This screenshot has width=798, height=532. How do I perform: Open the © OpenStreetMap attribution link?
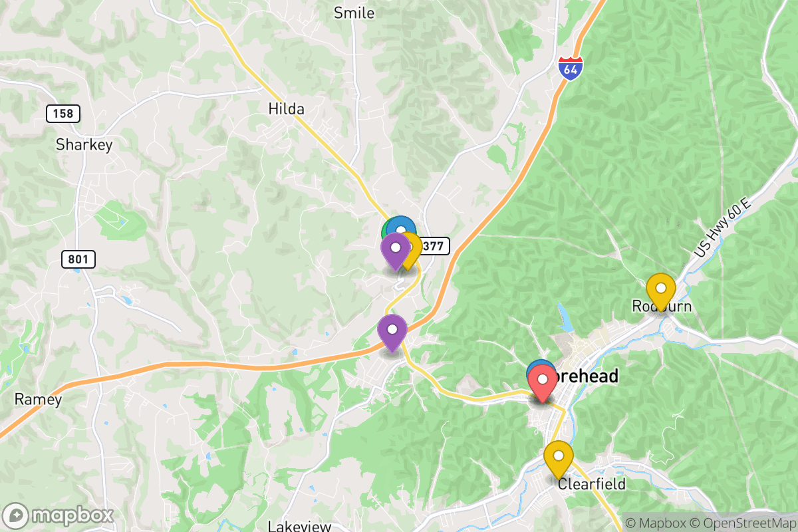[741, 523]
